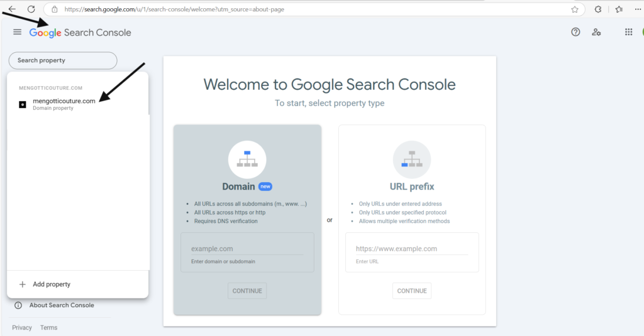The width and height of the screenshot is (644, 336).
Task: Click the URL prefix property icon
Action: (412, 159)
